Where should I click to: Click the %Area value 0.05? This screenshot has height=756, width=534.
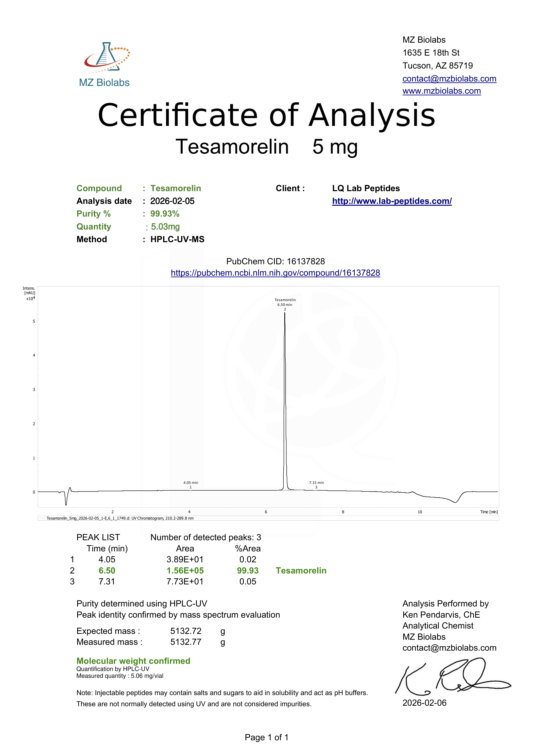248,582
